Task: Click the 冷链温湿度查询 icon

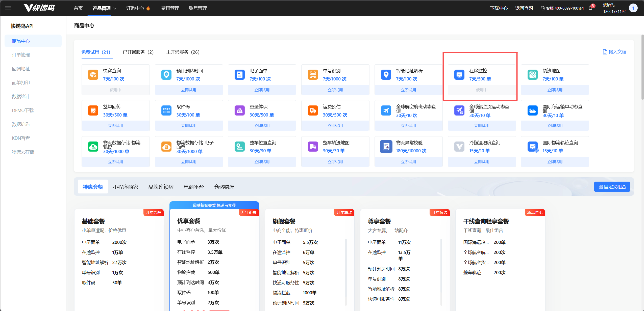Action: pyautogui.click(x=459, y=147)
